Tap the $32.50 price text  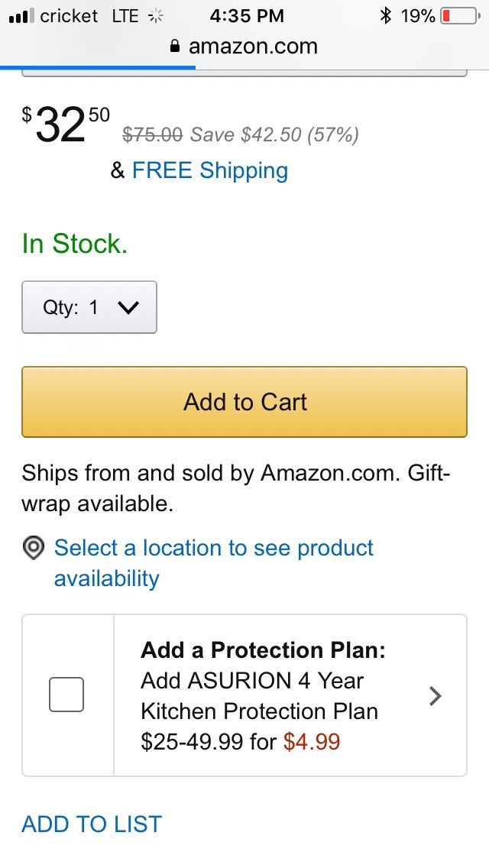66,124
